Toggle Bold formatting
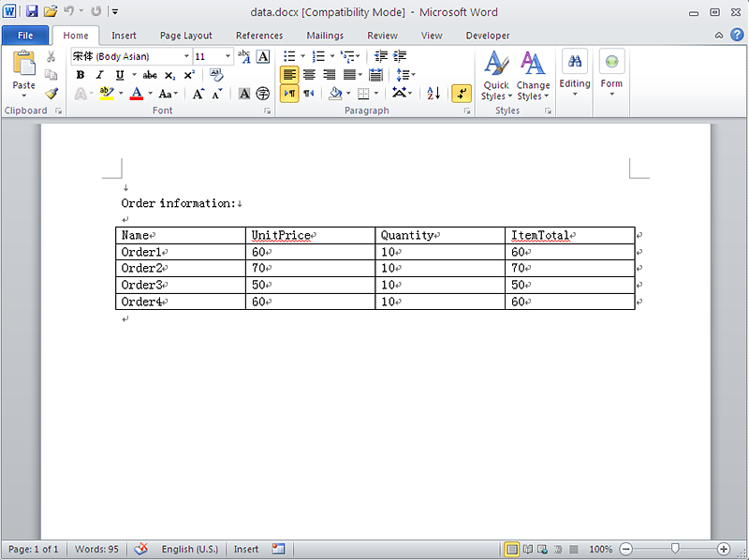 click(x=81, y=75)
